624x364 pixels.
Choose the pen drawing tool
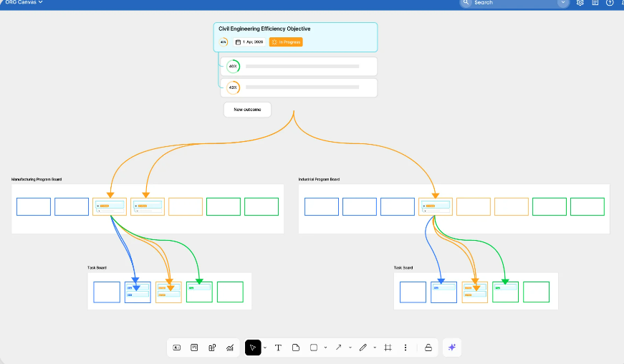(363, 348)
